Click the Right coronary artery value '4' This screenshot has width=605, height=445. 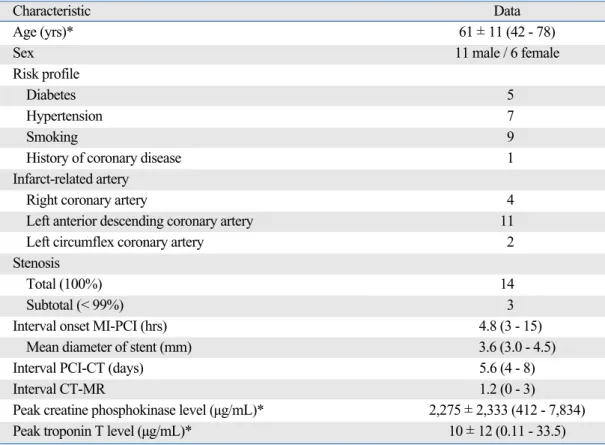tap(510, 200)
